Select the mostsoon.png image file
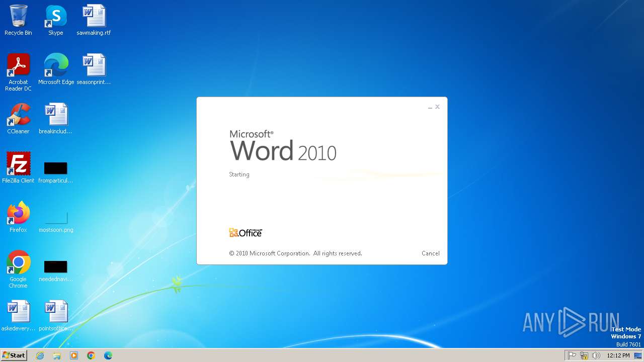 coord(56,222)
